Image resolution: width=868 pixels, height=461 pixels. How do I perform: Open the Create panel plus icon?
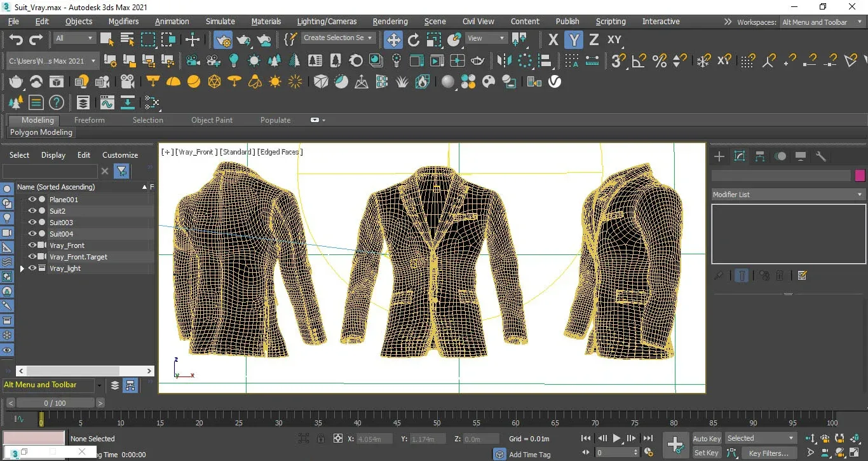(x=719, y=156)
